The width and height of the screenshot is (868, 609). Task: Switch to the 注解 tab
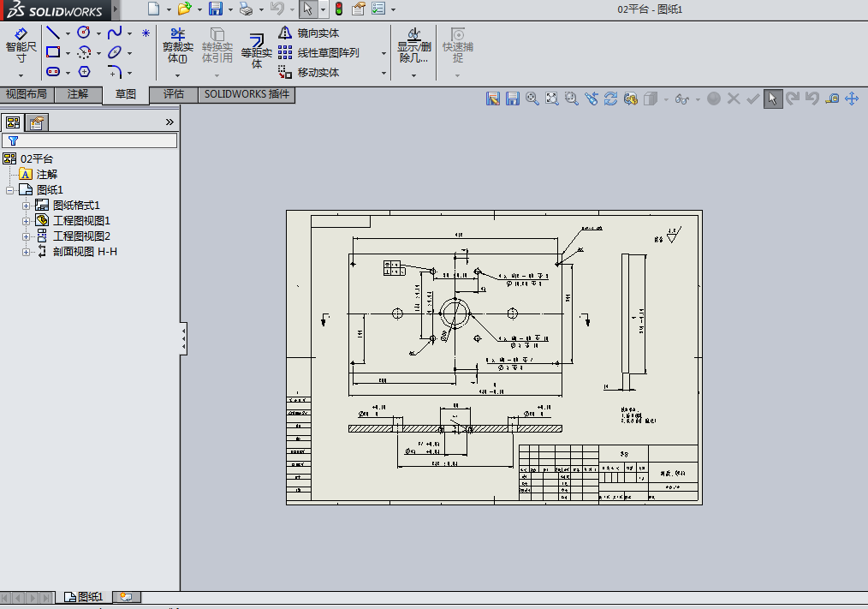click(78, 94)
